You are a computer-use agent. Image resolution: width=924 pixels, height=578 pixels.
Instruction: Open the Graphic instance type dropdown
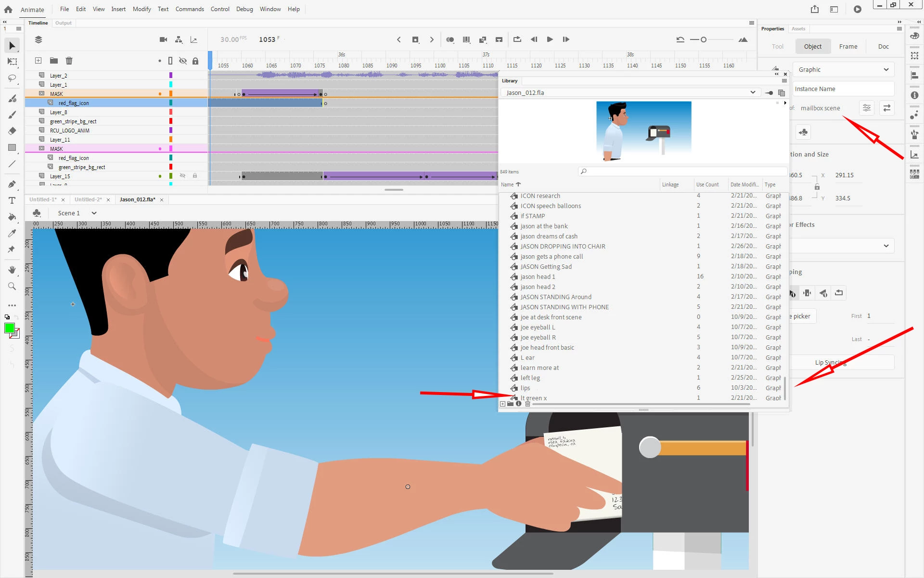coord(844,69)
